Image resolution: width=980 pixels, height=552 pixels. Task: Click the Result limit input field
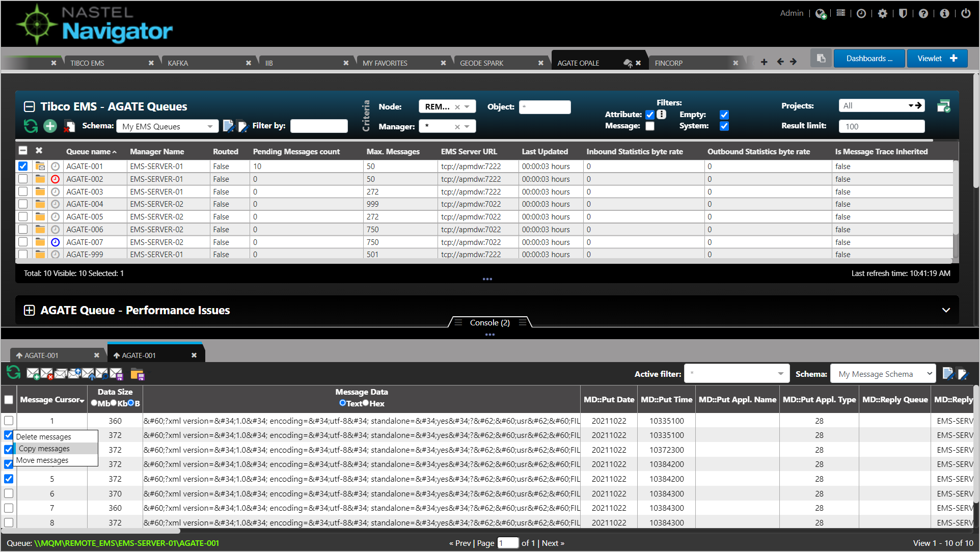tap(881, 126)
